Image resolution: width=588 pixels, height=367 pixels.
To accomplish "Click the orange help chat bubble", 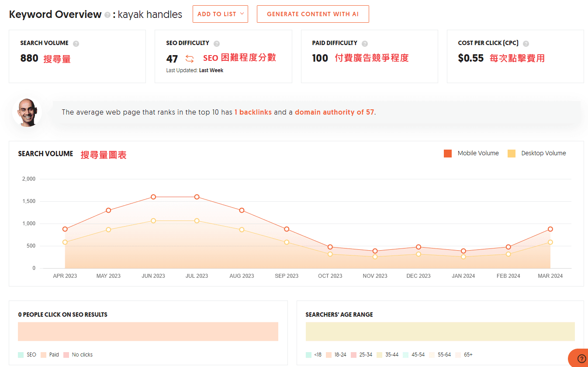I will pos(578,358).
